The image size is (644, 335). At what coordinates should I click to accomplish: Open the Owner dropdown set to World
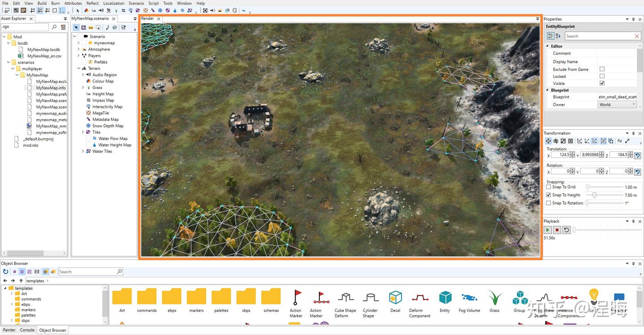click(617, 105)
